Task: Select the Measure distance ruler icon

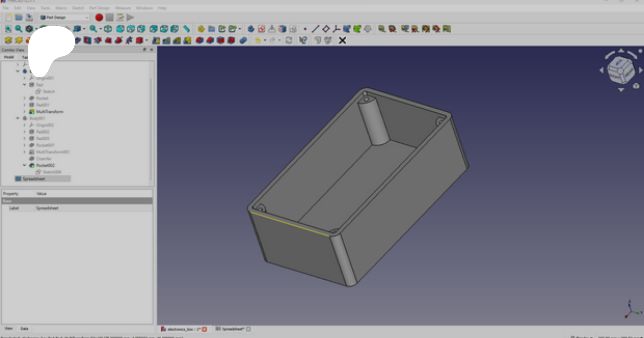Action: (186, 29)
